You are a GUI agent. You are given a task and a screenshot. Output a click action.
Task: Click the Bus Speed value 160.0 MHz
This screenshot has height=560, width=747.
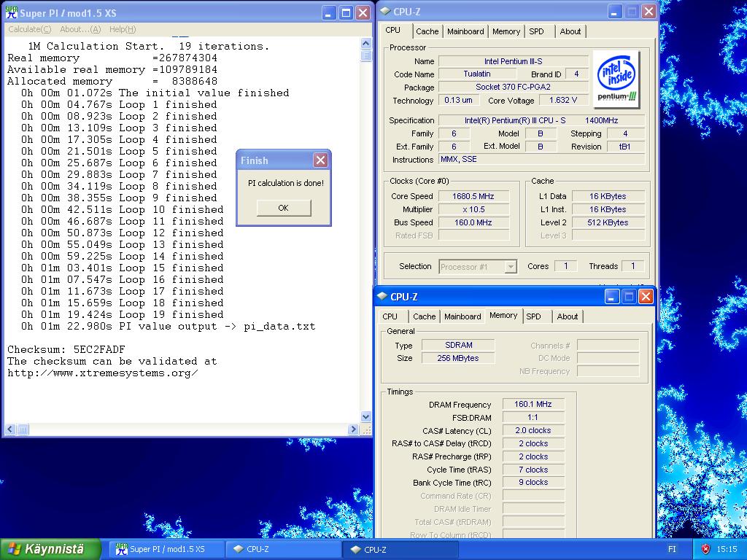click(473, 222)
